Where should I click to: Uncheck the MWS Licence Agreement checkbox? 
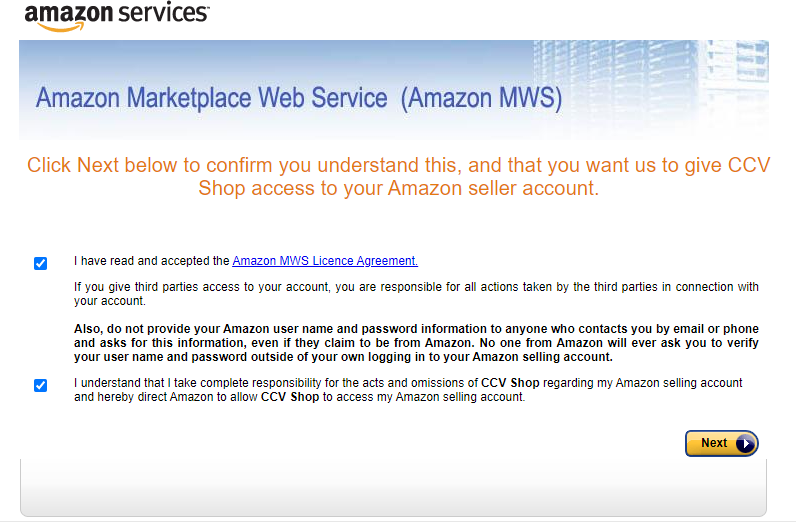tap(41, 264)
